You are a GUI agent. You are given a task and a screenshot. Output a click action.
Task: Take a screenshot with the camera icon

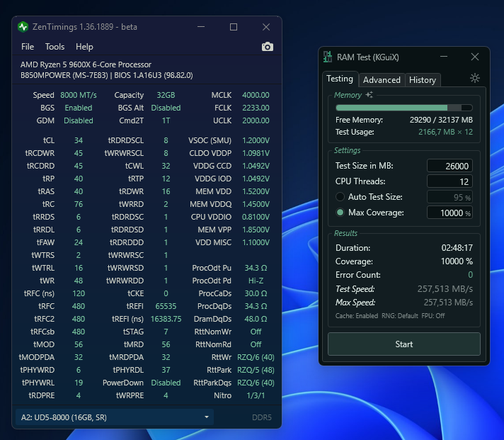267,47
